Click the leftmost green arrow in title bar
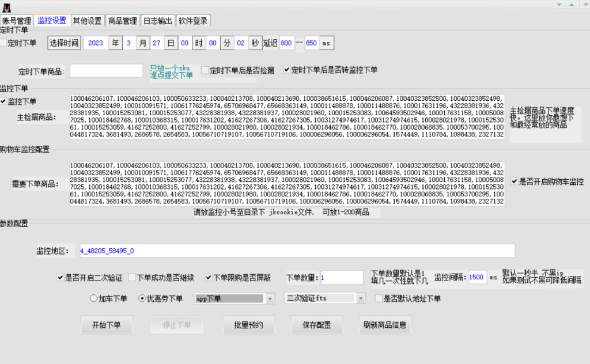590x364 pixels. click(x=558, y=5)
